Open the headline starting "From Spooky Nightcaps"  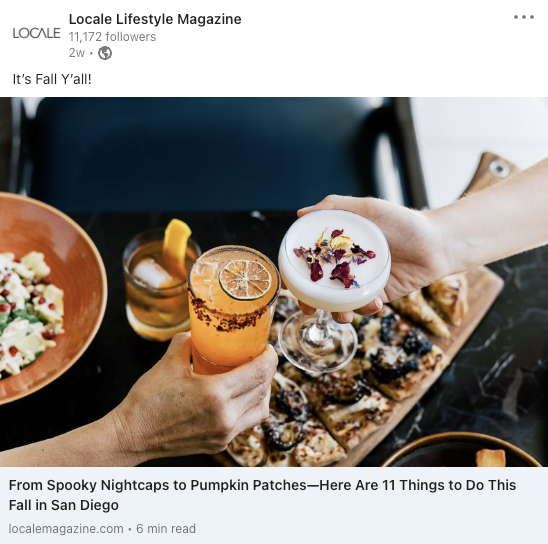(x=262, y=495)
